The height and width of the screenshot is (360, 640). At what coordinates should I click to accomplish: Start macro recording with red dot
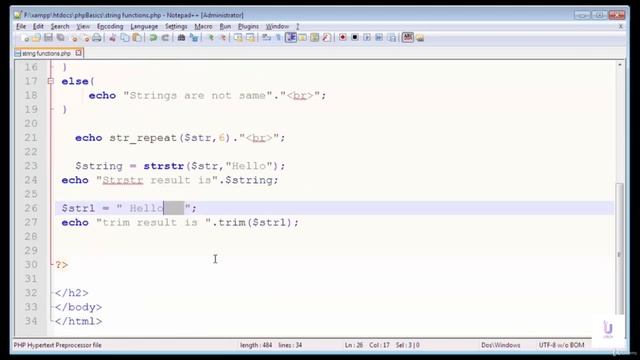[343, 38]
